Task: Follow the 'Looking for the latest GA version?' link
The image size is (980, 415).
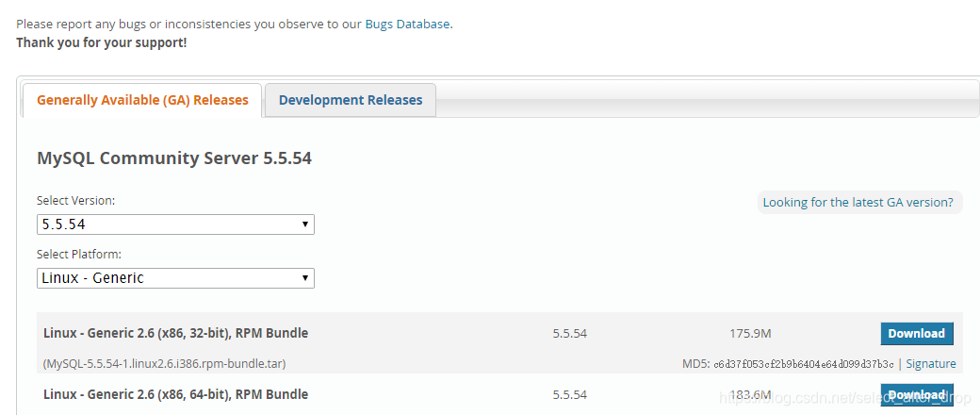Action: click(x=858, y=202)
